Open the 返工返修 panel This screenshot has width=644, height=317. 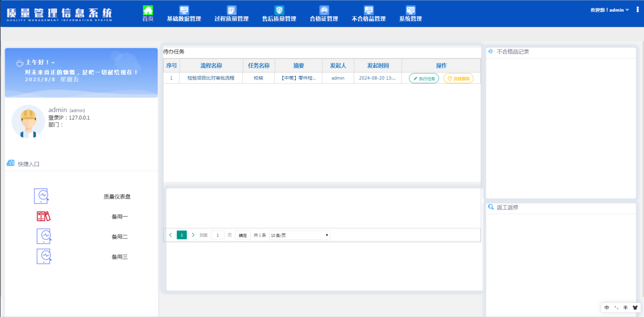click(508, 207)
